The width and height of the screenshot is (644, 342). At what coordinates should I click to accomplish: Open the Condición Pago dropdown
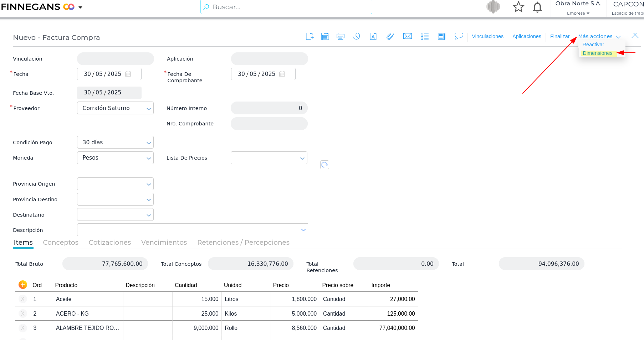point(149,143)
